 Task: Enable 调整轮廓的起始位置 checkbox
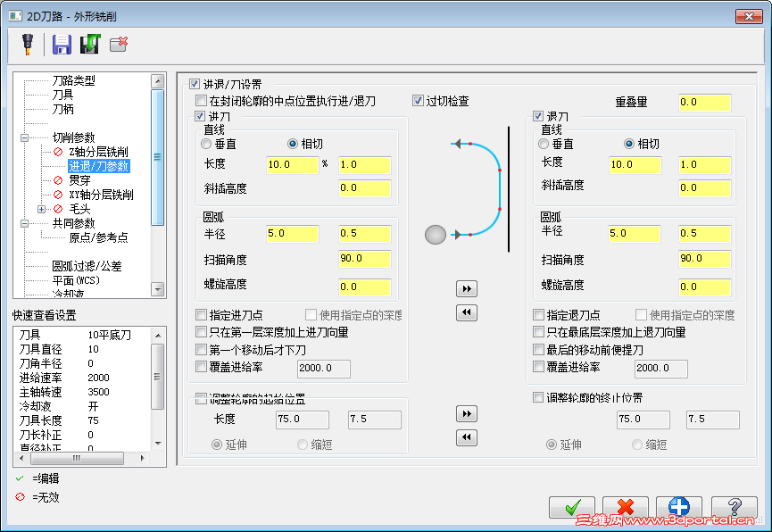pos(201,398)
